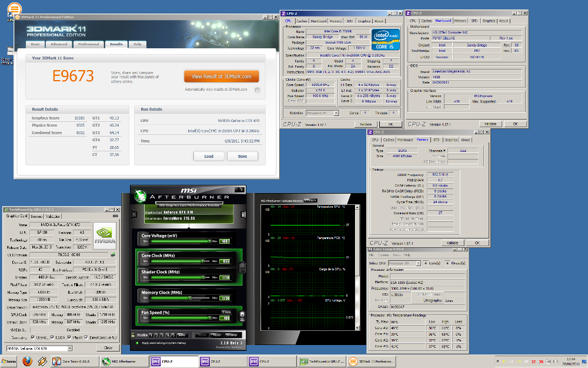The height and width of the screenshot is (368, 588).
Task: Click the Detach button in hardware monitor
Action: coord(310,201)
